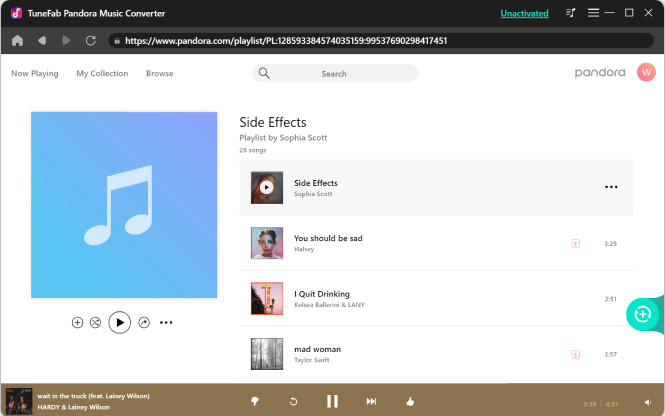
Task: Select the Side Effects song title
Action: click(x=316, y=183)
